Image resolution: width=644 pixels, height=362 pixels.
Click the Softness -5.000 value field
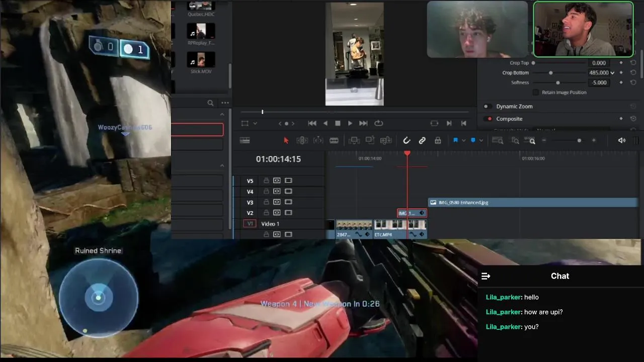pyautogui.click(x=599, y=82)
